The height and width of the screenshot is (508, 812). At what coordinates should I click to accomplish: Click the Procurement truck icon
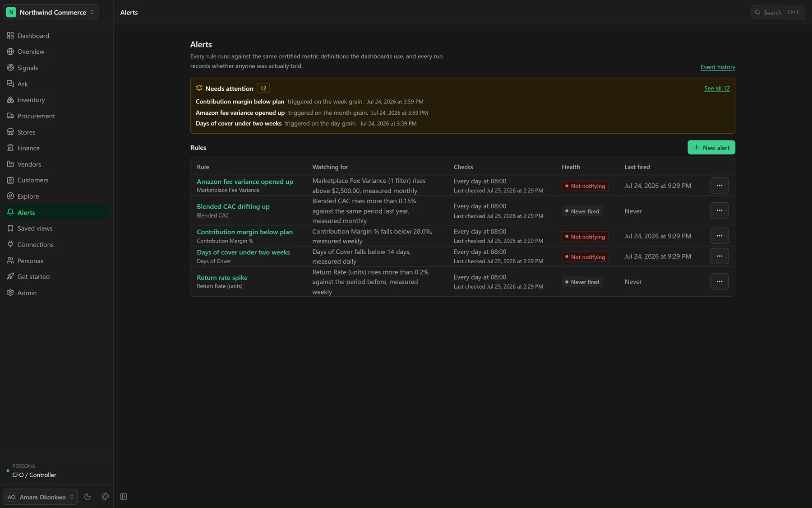point(10,116)
